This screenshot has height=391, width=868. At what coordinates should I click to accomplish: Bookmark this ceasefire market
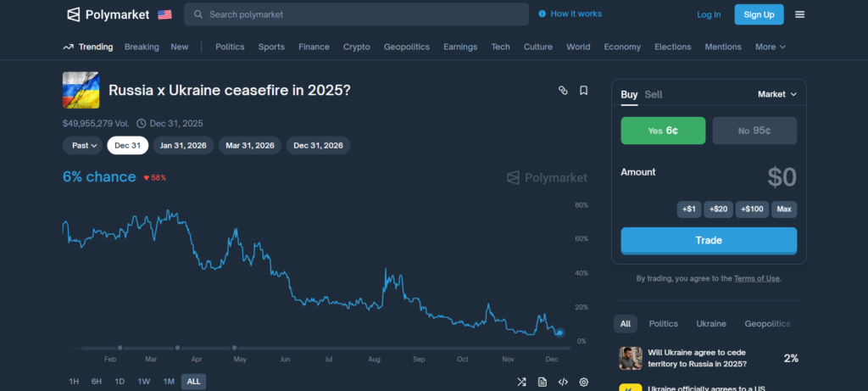pos(583,90)
